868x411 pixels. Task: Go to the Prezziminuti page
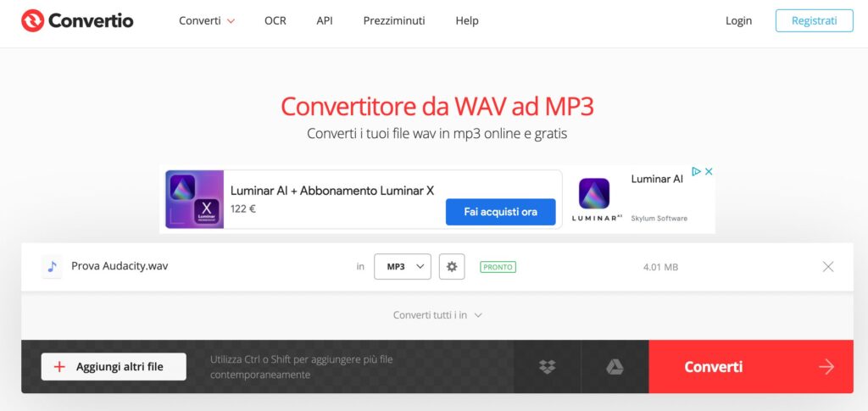394,21
